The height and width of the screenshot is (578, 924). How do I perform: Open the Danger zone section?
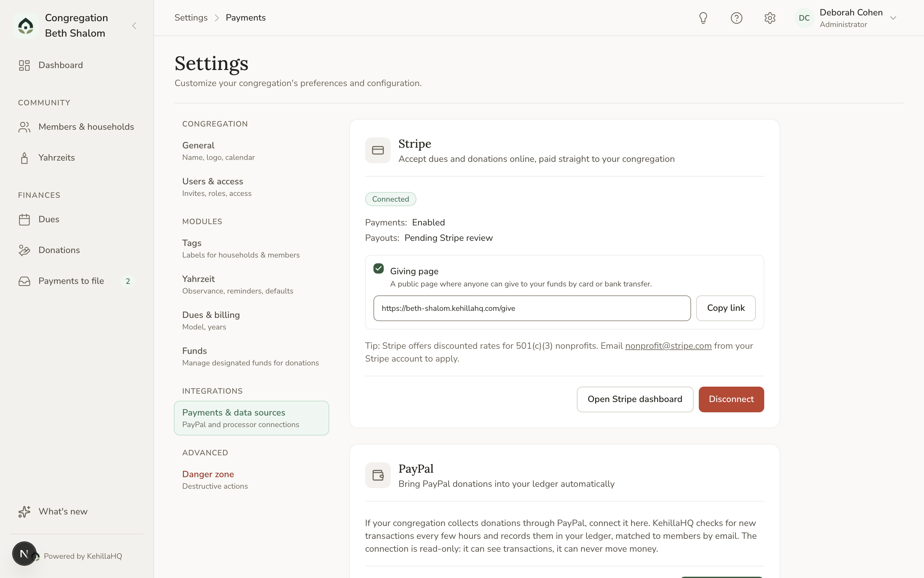pyautogui.click(x=251, y=480)
